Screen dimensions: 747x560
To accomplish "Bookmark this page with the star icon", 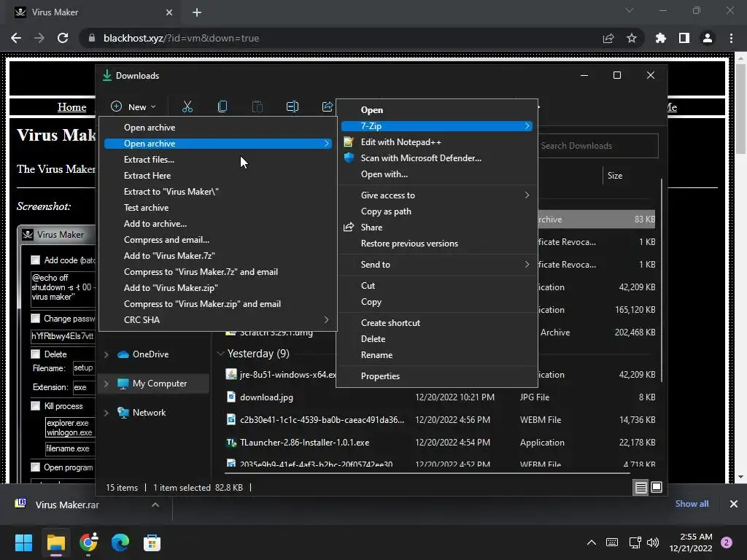I will [x=632, y=38].
